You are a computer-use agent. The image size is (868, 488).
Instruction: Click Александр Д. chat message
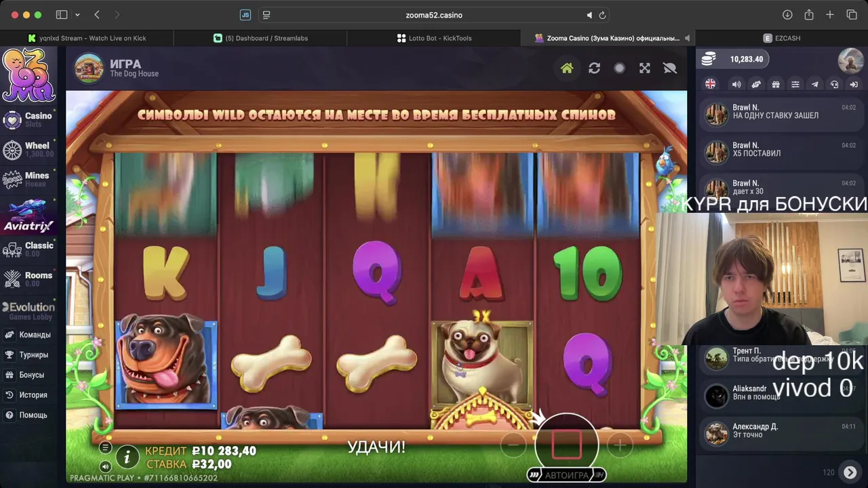[x=781, y=434]
